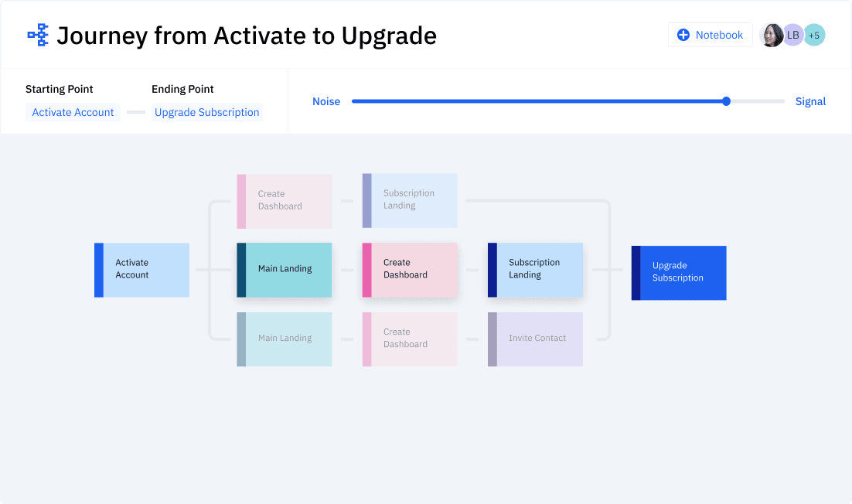Click the Notebook button
Screen dimensions: 852x504
click(x=711, y=35)
